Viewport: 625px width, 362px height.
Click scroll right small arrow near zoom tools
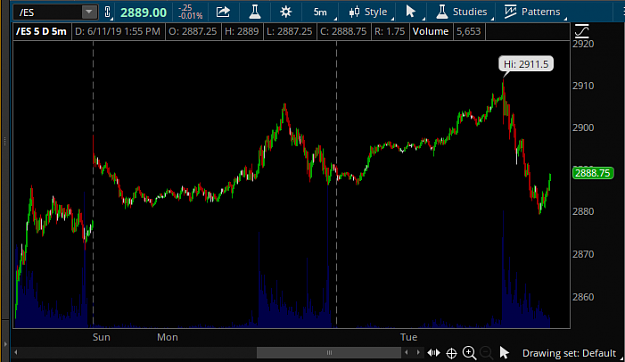[x=418, y=352]
